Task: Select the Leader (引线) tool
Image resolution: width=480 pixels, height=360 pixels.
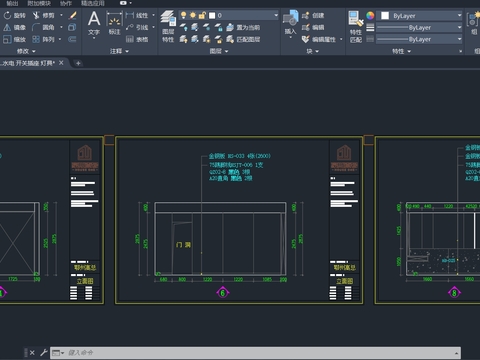Action: pyautogui.click(x=137, y=27)
